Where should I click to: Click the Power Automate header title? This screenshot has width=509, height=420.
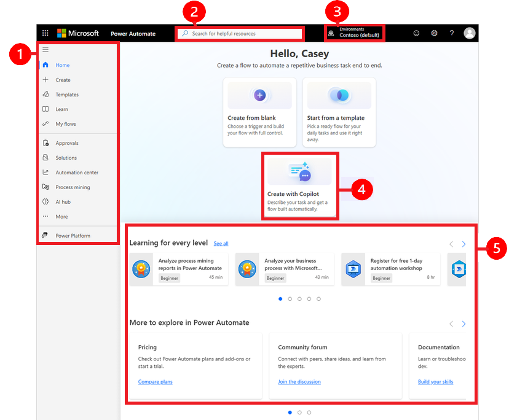(133, 33)
